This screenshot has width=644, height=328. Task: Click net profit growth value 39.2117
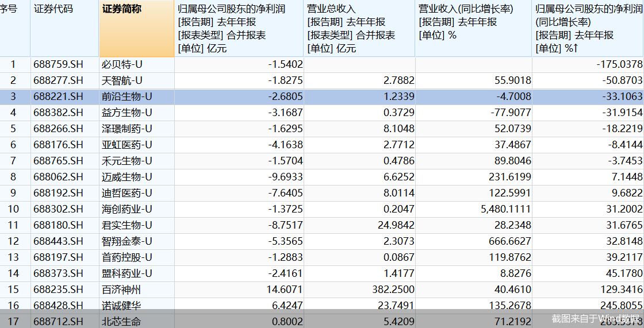tap(624, 257)
